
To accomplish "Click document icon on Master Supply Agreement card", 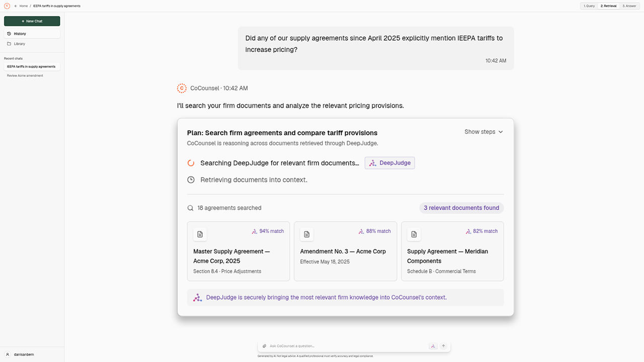I will tap(200, 234).
